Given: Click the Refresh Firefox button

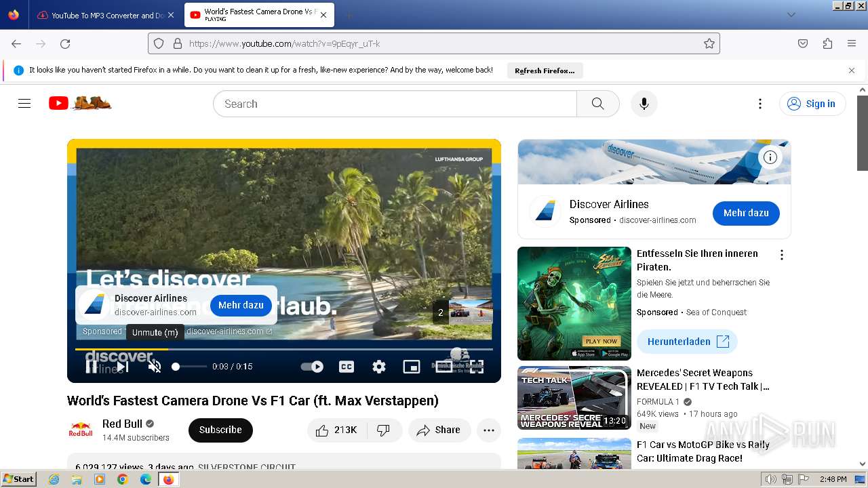Looking at the screenshot, I should [545, 70].
